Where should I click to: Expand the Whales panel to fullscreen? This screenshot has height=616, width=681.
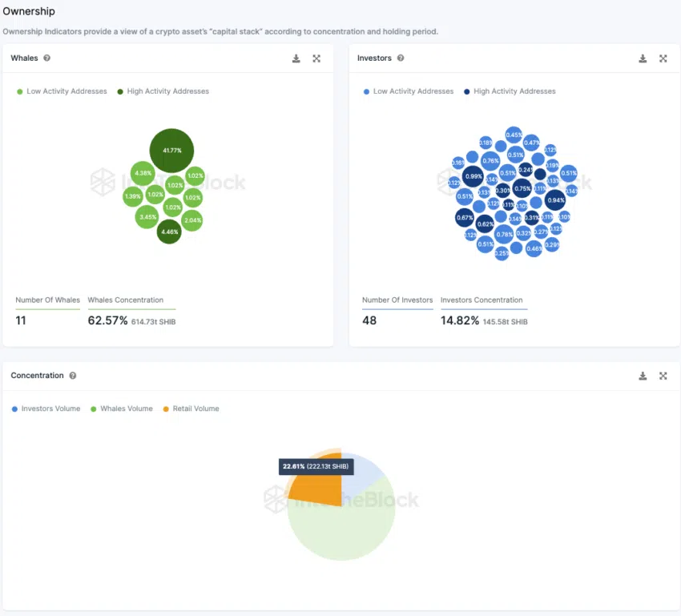[316, 58]
